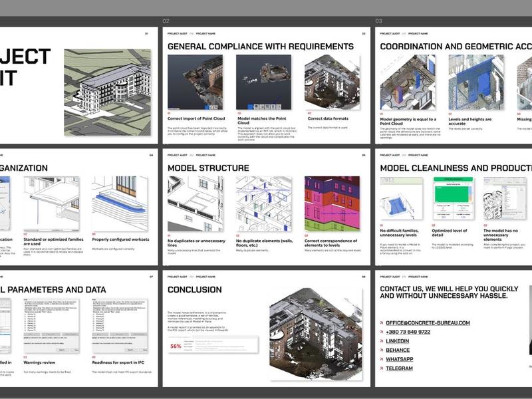This screenshot has width=532, height=399.
Task: Open the TELEGRAM link
Action: pyautogui.click(x=399, y=368)
